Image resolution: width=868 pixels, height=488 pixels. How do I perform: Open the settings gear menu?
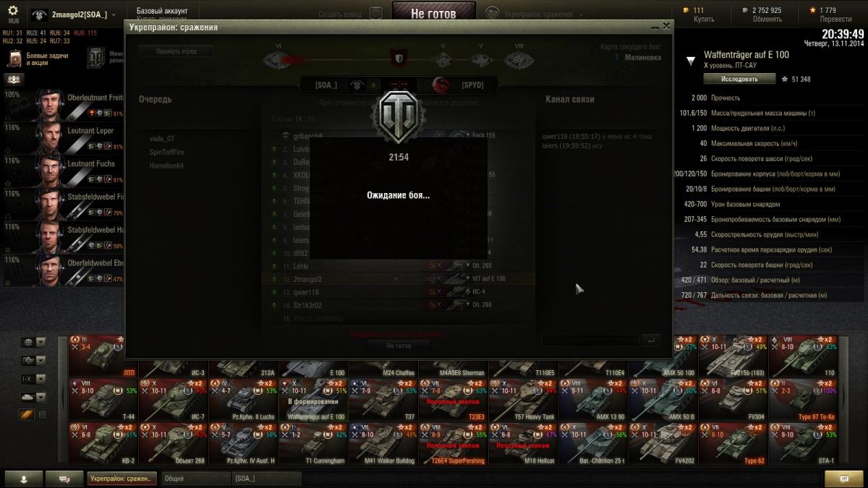click(x=13, y=11)
